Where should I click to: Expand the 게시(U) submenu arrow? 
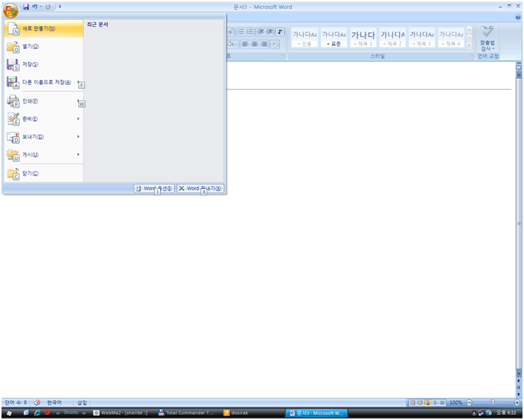click(78, 155)
